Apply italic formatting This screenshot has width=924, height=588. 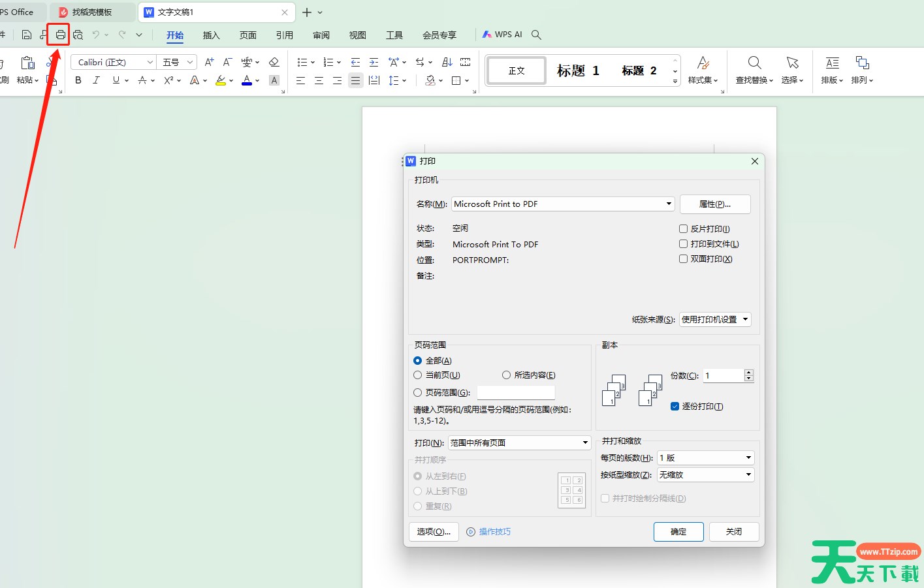97,80
